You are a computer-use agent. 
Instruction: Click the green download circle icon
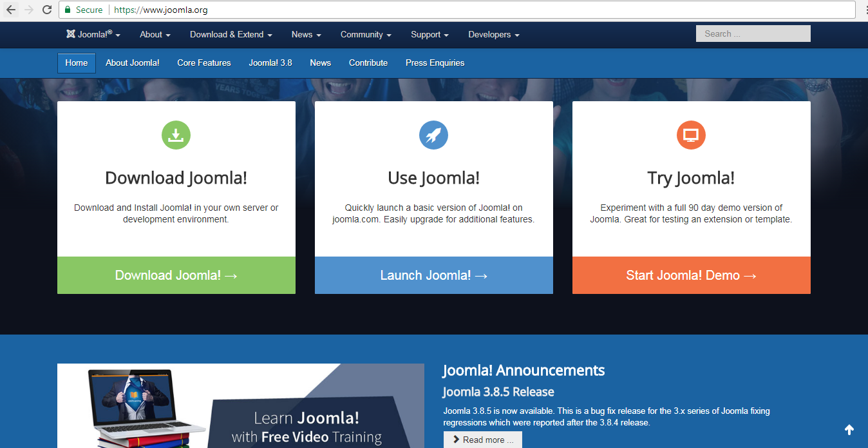pos(176,135)
